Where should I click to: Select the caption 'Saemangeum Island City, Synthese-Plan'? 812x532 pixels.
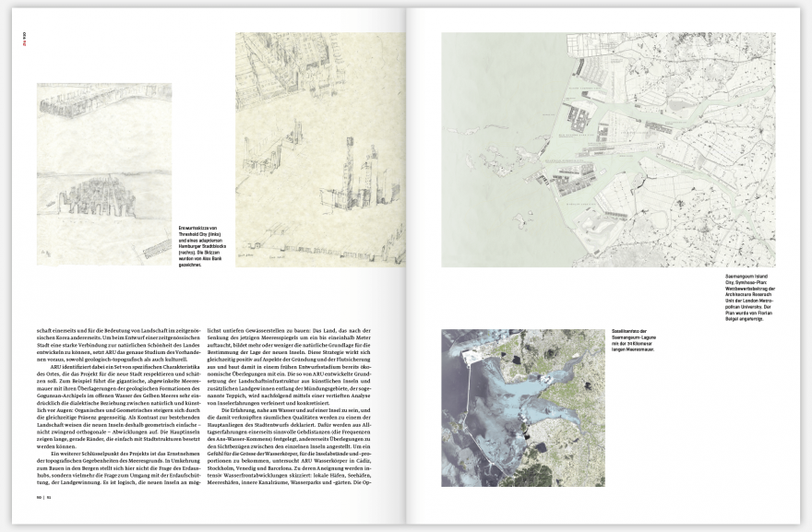point(750,298)
